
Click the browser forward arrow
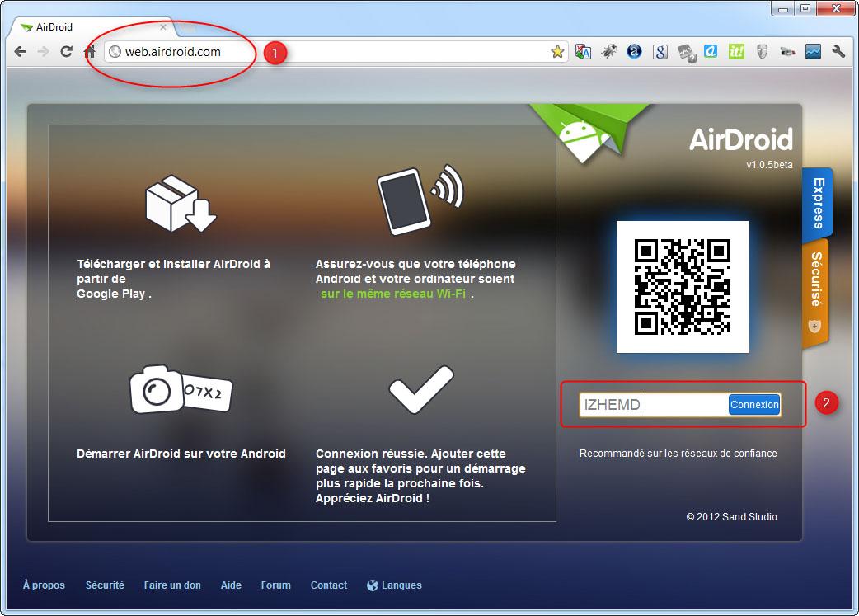(43, 51)
